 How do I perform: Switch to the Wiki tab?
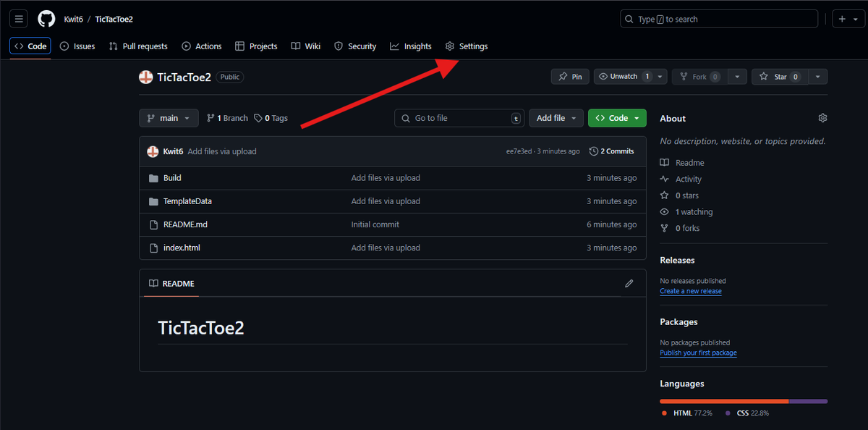[306, 46]
